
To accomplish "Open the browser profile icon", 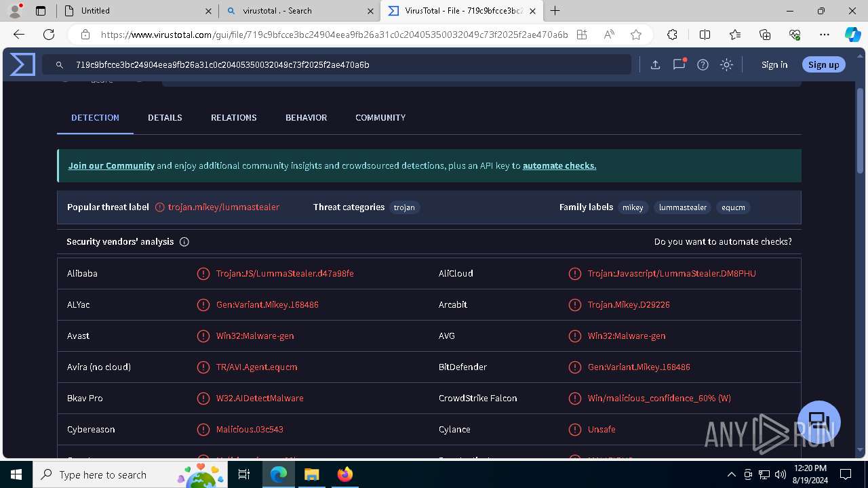I will tap(15, 11).
